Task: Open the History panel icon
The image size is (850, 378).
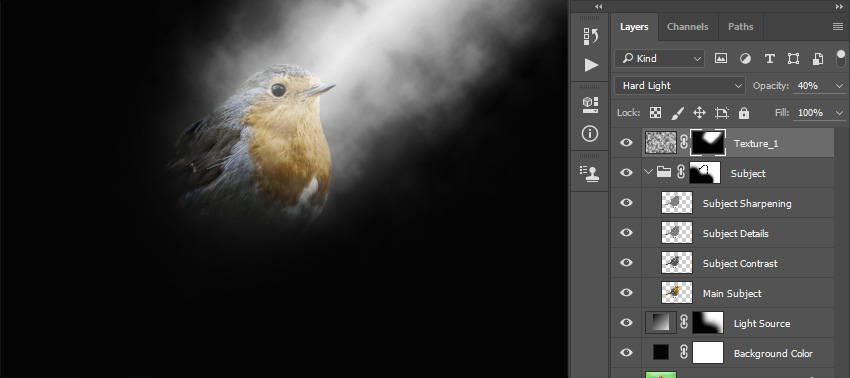Action: tap(590, 36)
